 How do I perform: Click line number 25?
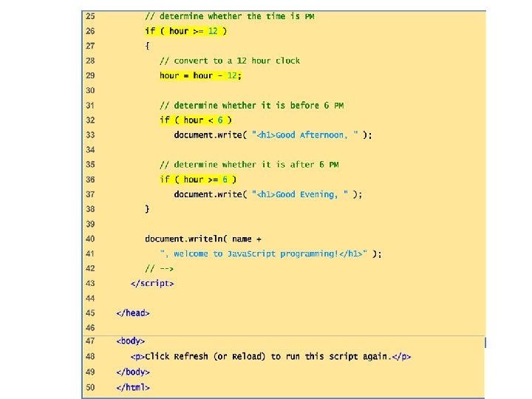pyautogui.click(x=90, y=16)
